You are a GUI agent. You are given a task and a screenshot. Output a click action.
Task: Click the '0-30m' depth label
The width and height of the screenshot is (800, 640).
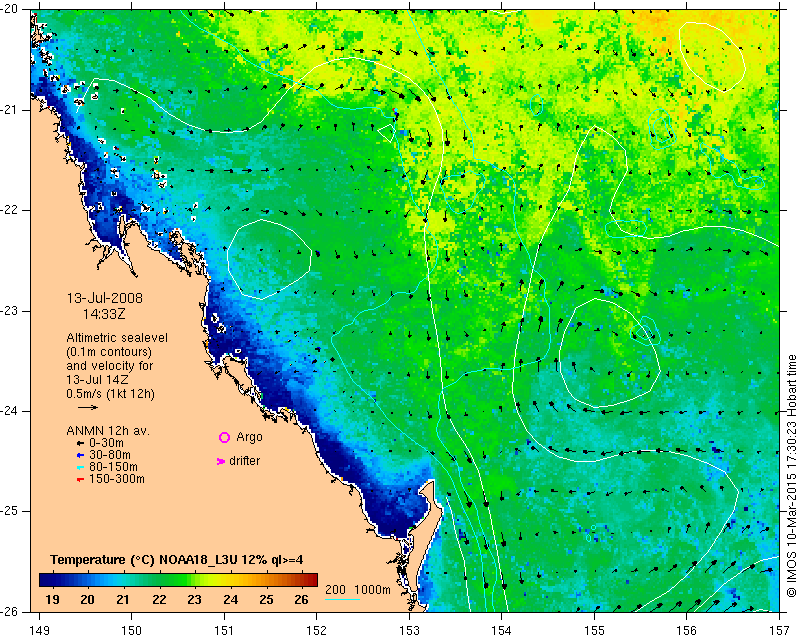coord(106,443)
